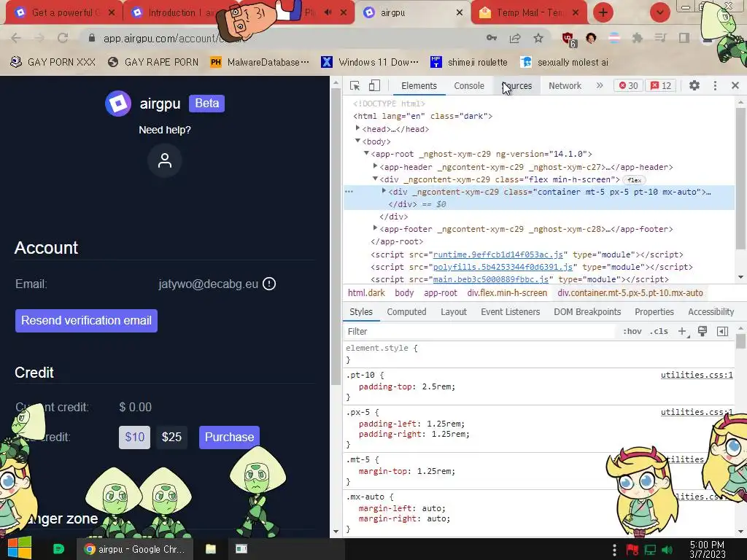Click the Need help? link
The image size is (747, 560).
pyautogui.click(x=164, y=130)
